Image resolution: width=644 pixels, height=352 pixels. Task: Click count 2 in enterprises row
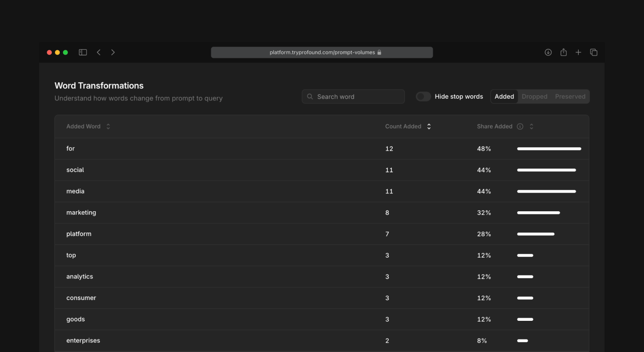pos(387,341)
